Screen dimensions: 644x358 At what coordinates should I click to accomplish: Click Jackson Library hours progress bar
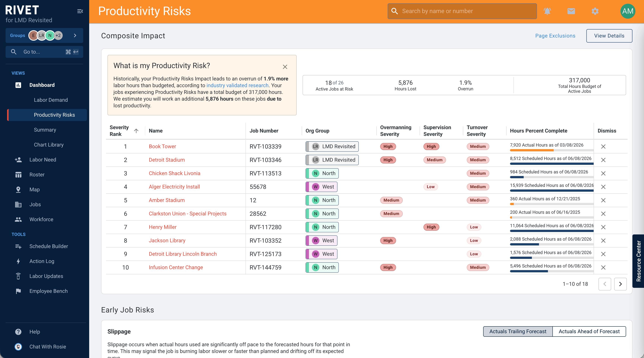coord(551,244)
